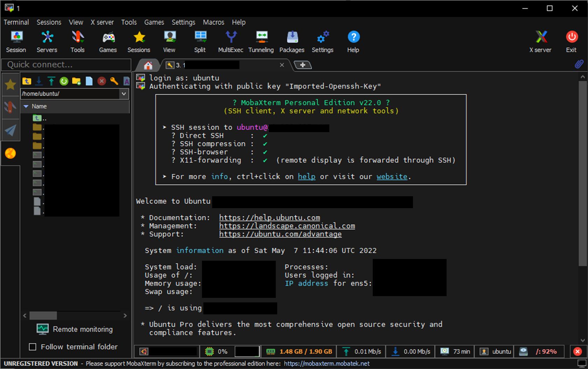588x369 pixels.
Task: Create new file in SFTP toolbar
Action: point(89,81)
